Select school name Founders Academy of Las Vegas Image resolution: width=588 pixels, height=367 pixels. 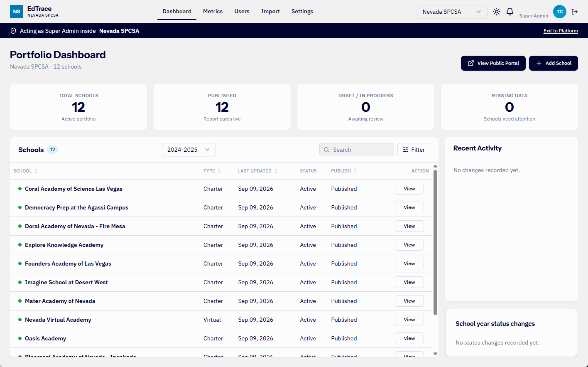(68, 264)
